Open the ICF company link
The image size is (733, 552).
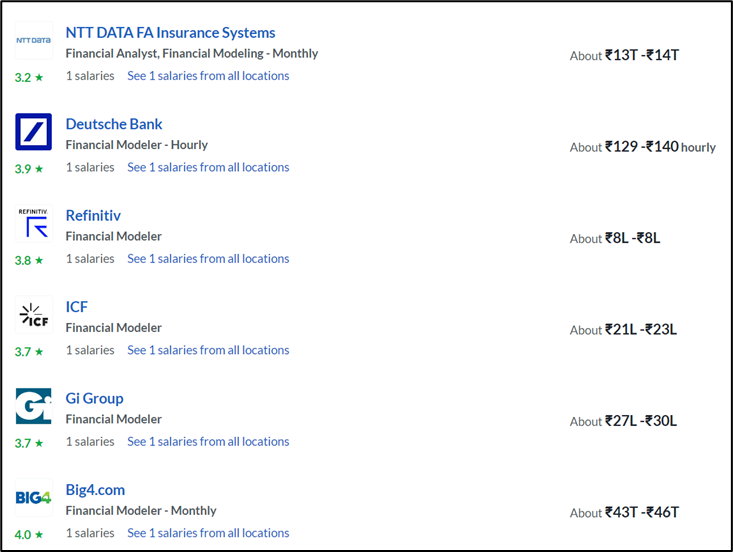(77, 307)
